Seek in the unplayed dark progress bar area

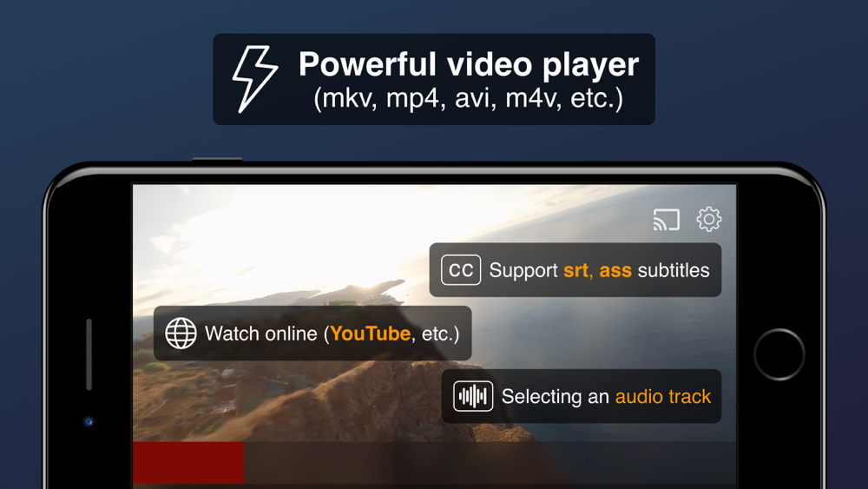click(490, 462)
